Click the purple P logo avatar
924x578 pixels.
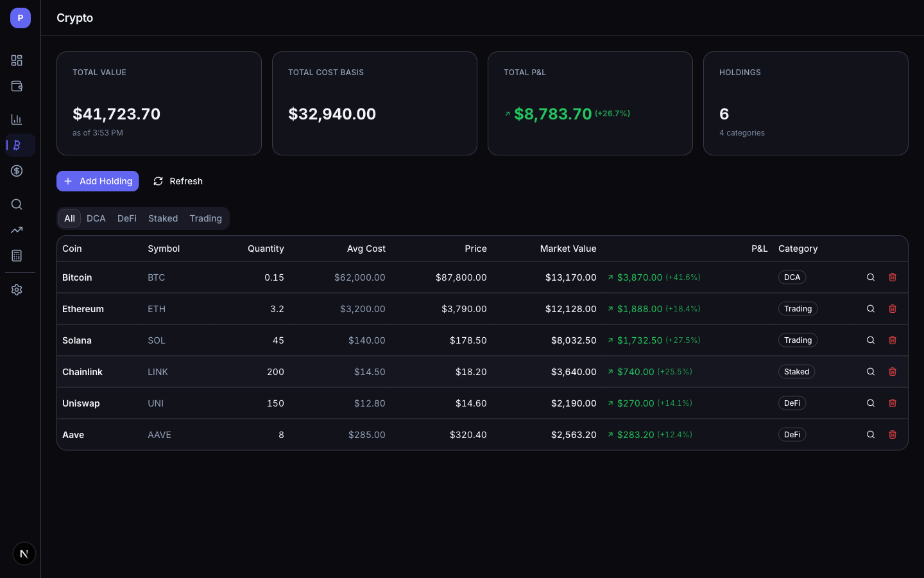point(21,18)
